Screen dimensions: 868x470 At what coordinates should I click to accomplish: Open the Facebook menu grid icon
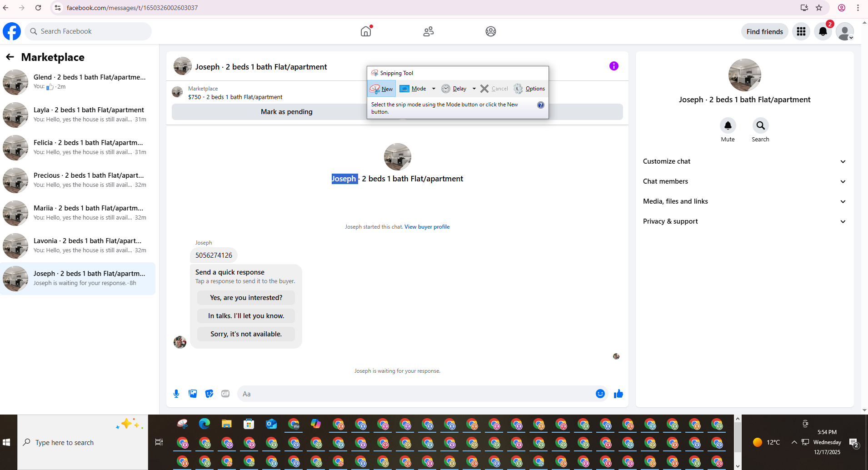(801, 31)
